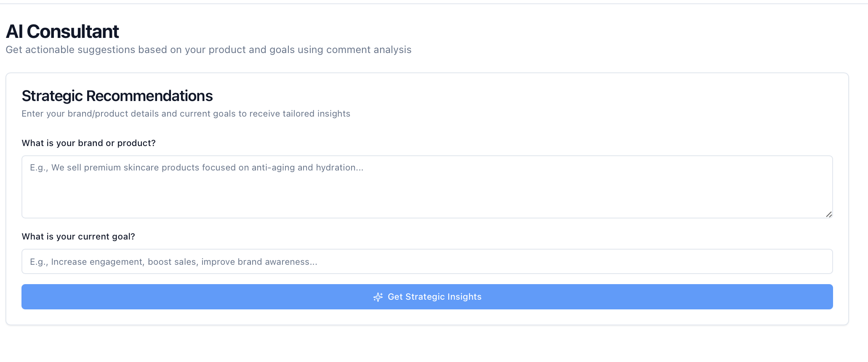Click the 'Strategic Recommendations' card title
Viewport: 868px width, 362px height.
click(117, 96)
